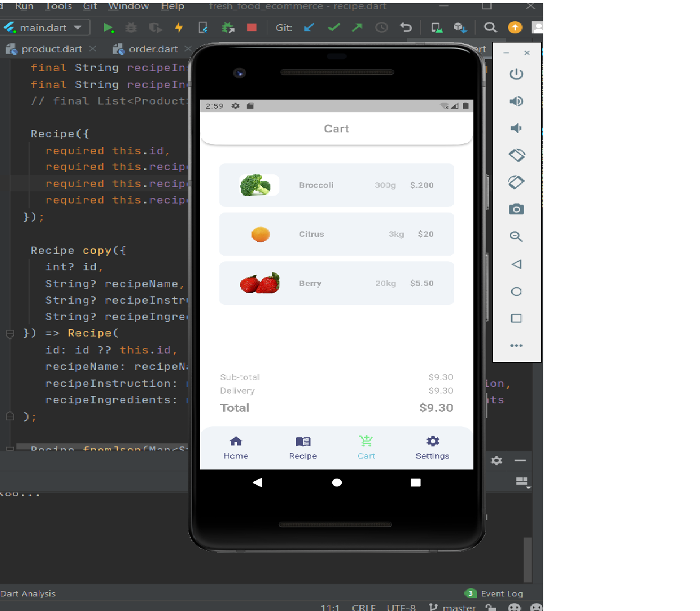Trigger Flutter hot reload lightning icon

click(x=179, y=28)
